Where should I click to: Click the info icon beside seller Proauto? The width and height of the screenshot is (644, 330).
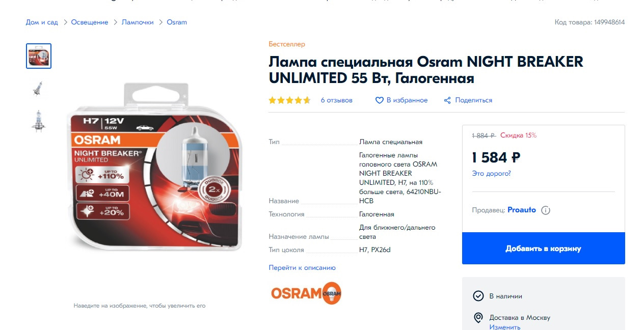click(546, 210)
